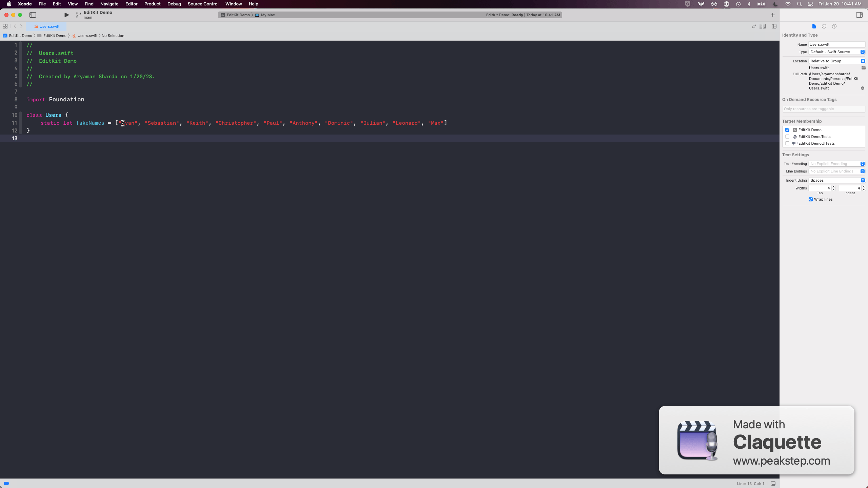Uncheck EditKit Demo target membership

point(787,129)
